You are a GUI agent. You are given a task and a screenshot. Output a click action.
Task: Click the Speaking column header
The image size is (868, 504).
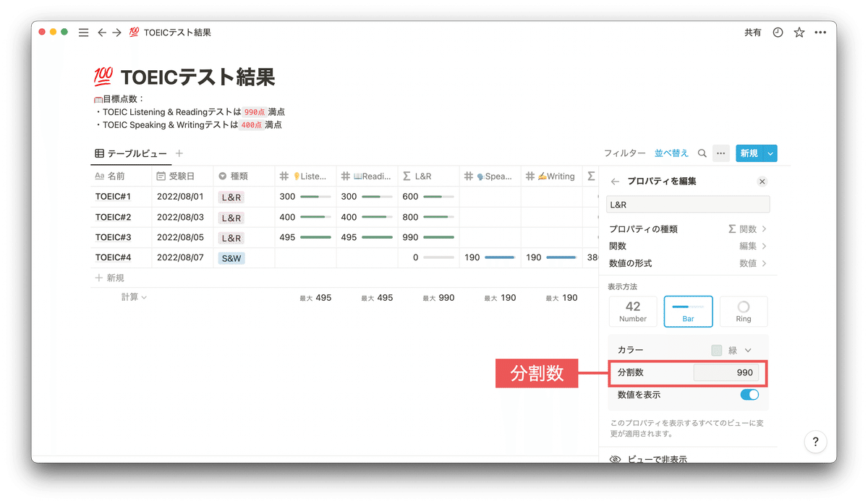pyautogui.click(x=490, y=176)
